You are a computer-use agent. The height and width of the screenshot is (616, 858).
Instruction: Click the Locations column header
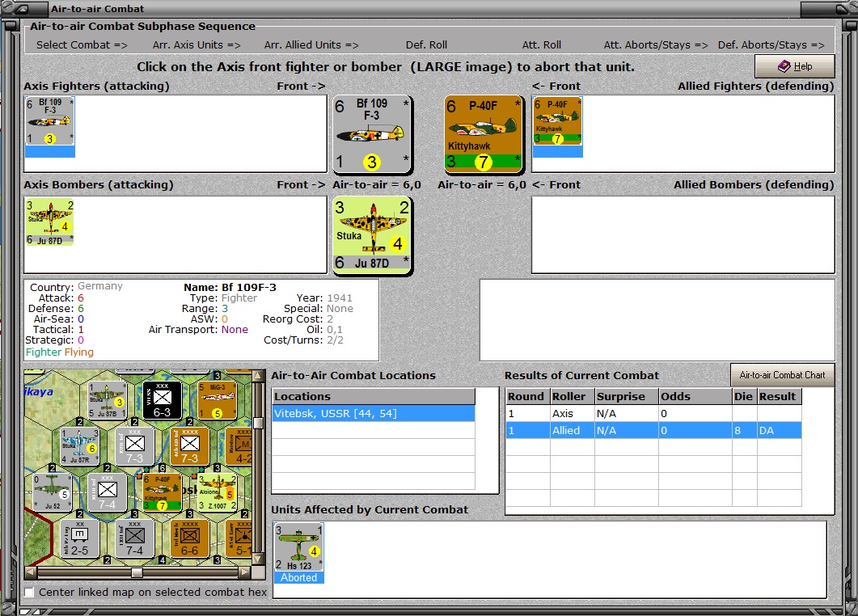click(374, 397)
